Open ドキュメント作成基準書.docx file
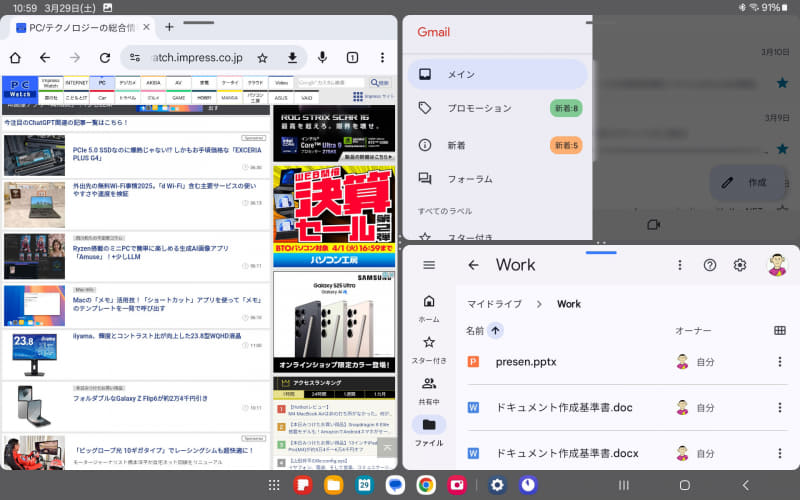The height and width of the screenshot is (500, 800). (567, 453)
